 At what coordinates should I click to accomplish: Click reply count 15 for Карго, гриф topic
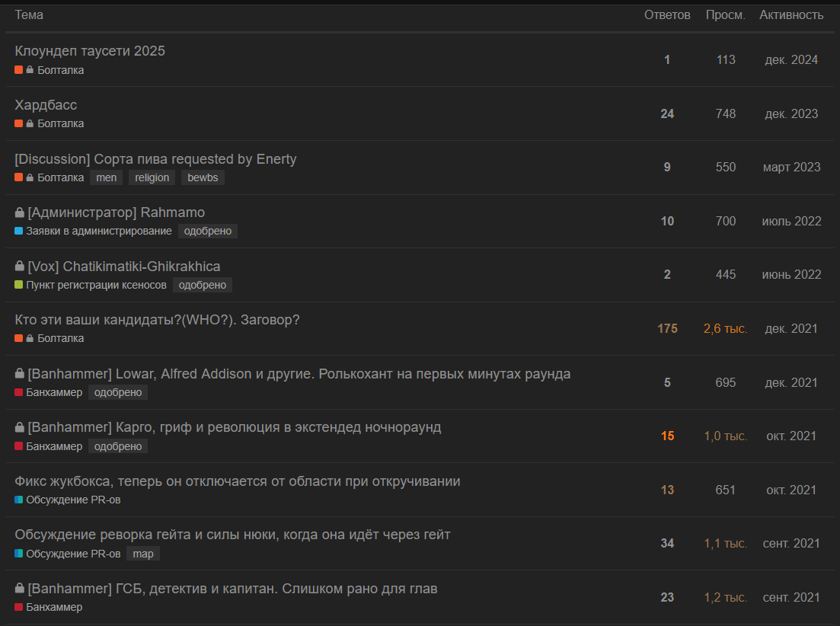click(667, 436)
